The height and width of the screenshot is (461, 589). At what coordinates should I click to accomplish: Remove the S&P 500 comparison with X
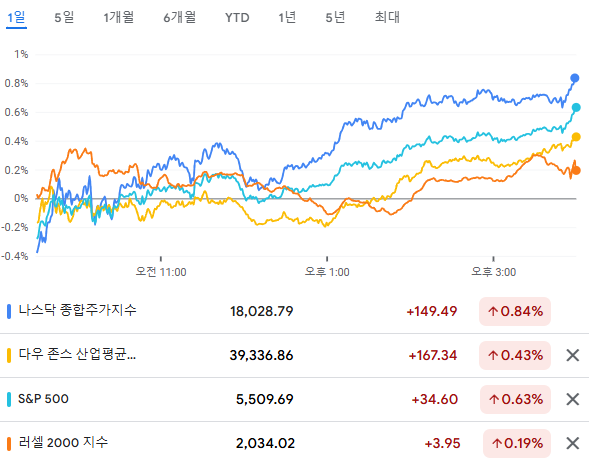coord(572,399)
